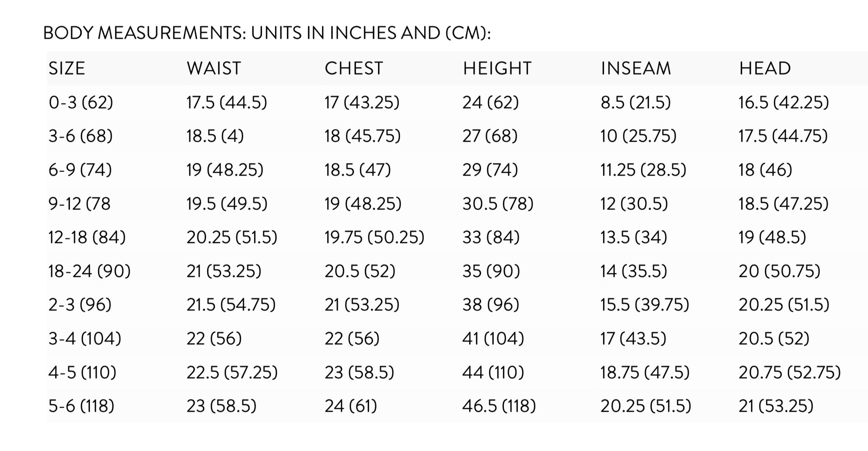
Task: Click height value 38 (96)
Action: 491,305
